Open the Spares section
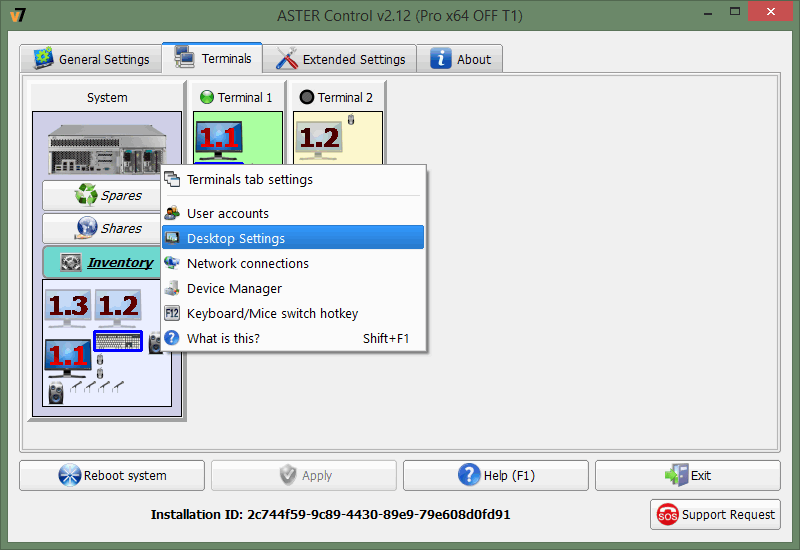This screenshot has height=550, width=800. coord(102,195)
